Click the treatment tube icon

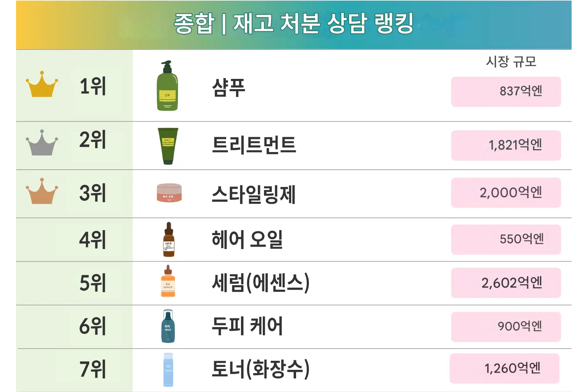tap(168, 146)
